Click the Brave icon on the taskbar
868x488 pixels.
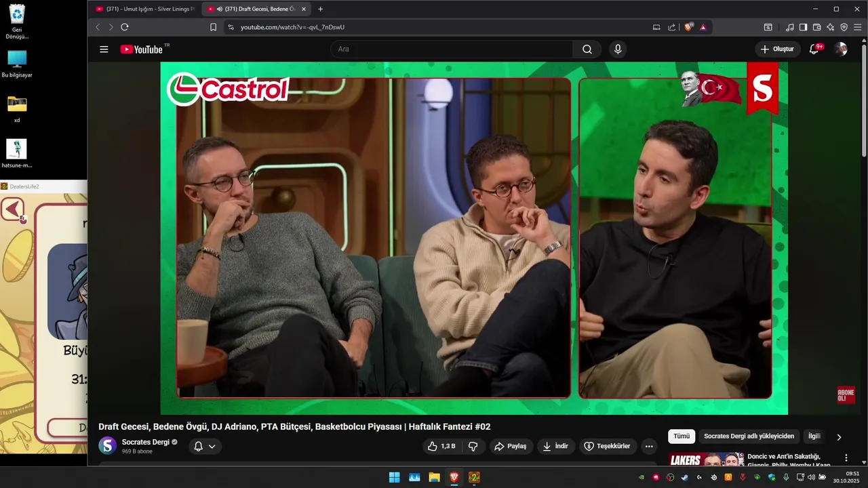pyautogui.click(x=454, y=477)
